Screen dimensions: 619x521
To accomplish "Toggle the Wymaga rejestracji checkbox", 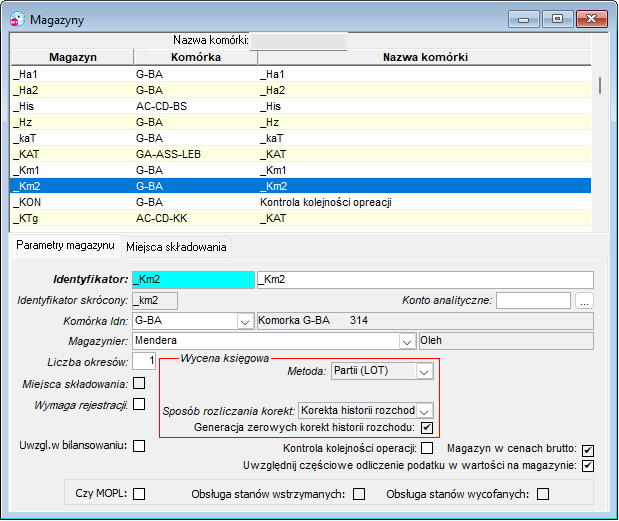I will [139, 404].
